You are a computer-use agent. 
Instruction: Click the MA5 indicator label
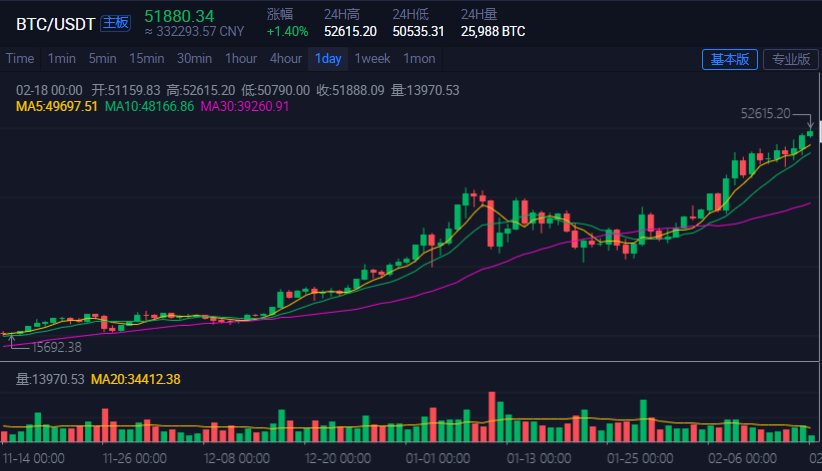pos(57,106)
